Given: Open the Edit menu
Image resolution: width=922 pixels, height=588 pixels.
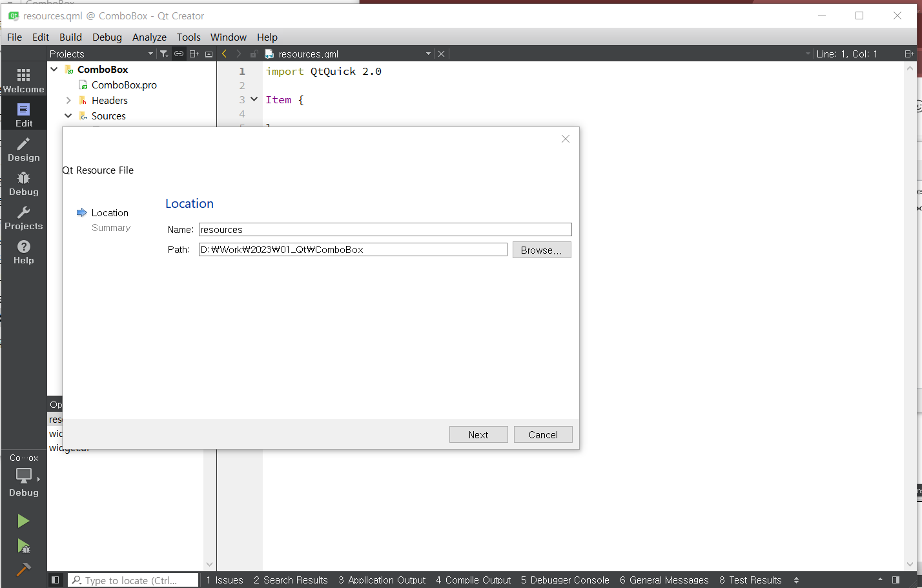Looking at the screenshot, I should pos(41,37).
